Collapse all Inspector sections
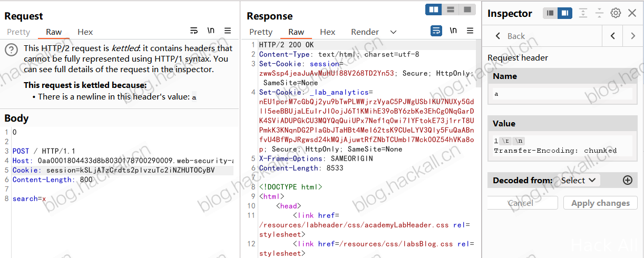The width and height of the screenshot is (644, 258). click(x=599, y=13)
